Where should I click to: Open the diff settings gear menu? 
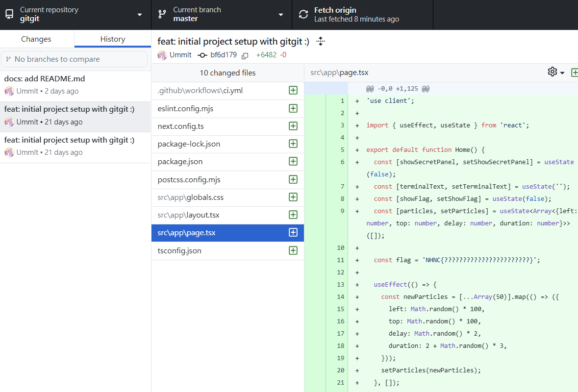[x=556, y=72]
